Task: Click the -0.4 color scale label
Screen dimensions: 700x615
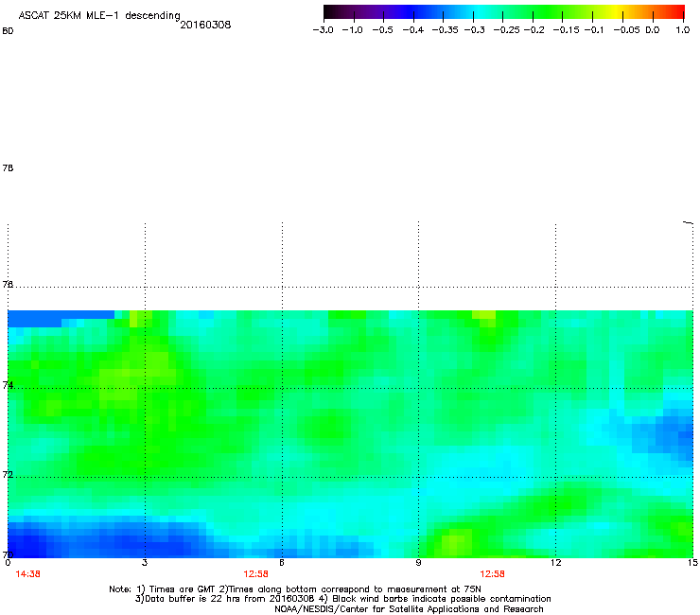Action: click(413, 30)
